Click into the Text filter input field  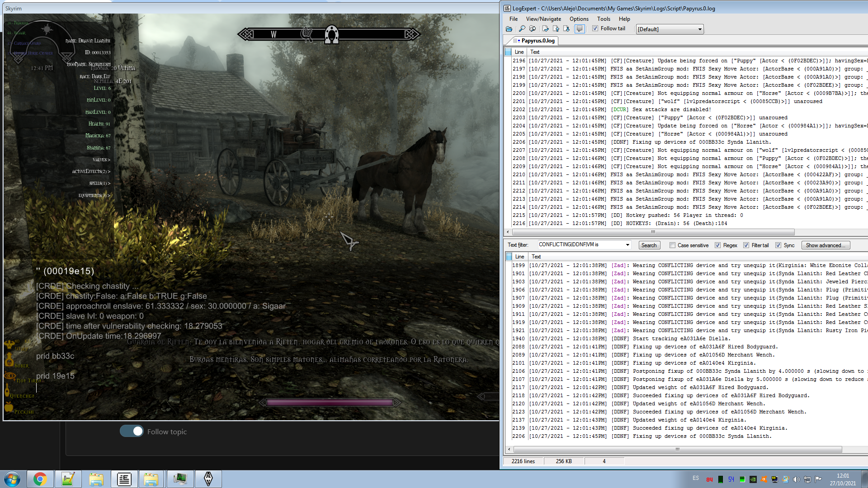click(580, 245)
